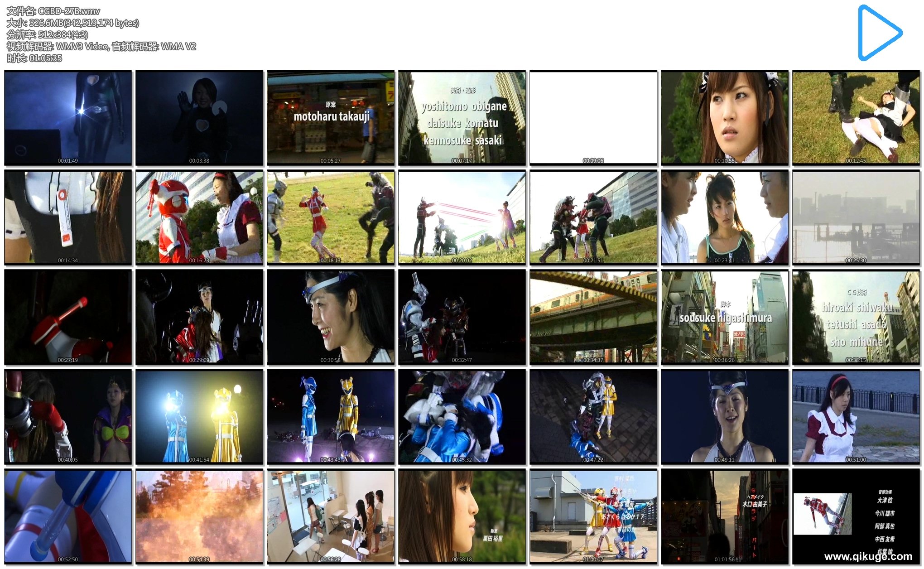This screenshot has height=569, width=924.
Task: Click the hiroaki shiwaku CG credits thumbnail
Action: coord(856,317)
